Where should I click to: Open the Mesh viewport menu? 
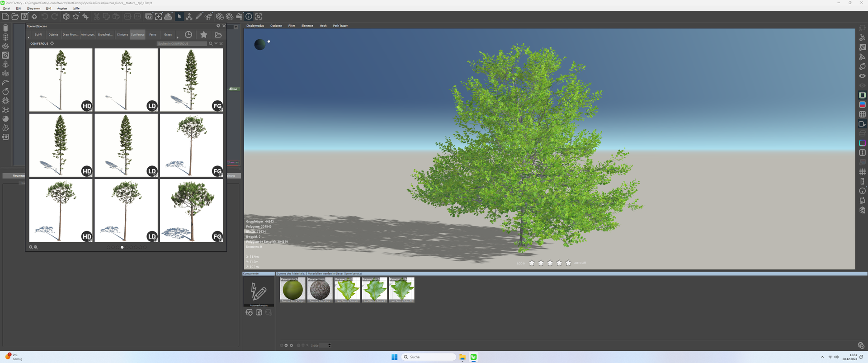(323, 26)
